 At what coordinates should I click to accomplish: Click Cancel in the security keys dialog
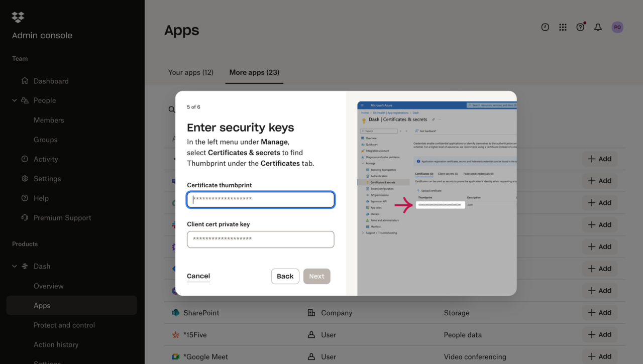pyautogui.click(x=198, y=276)
